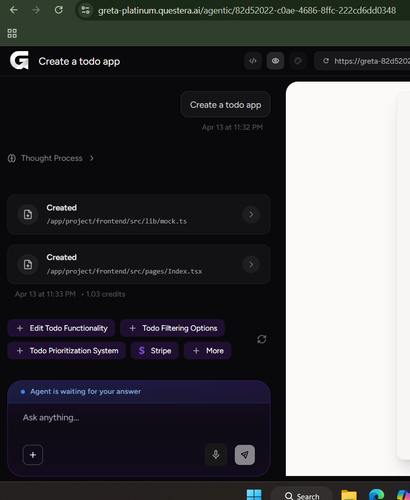This screenshot has width=410, height=500.
Task: Click file icon beside Index.tsx card
Action: pyautogui.click(x=28, y=264)
